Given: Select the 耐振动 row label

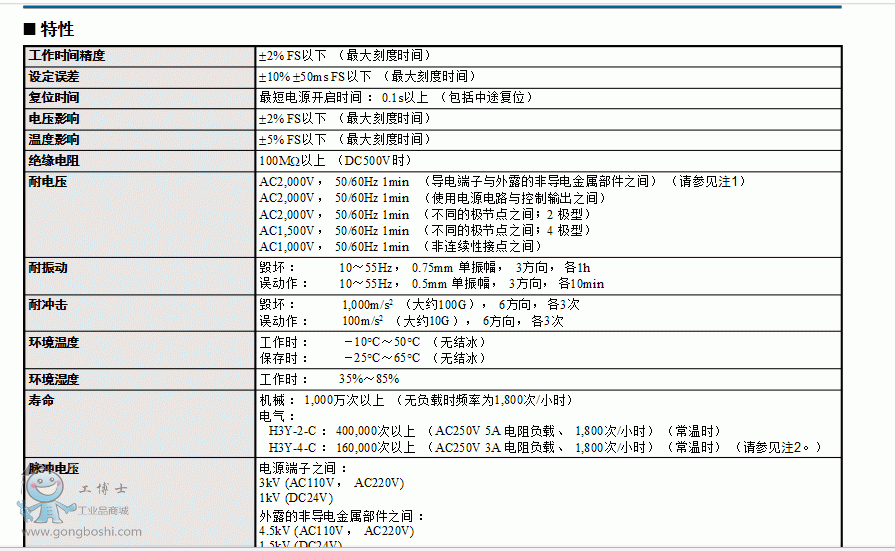Looking at the screenshot, I should pos(48,268).
